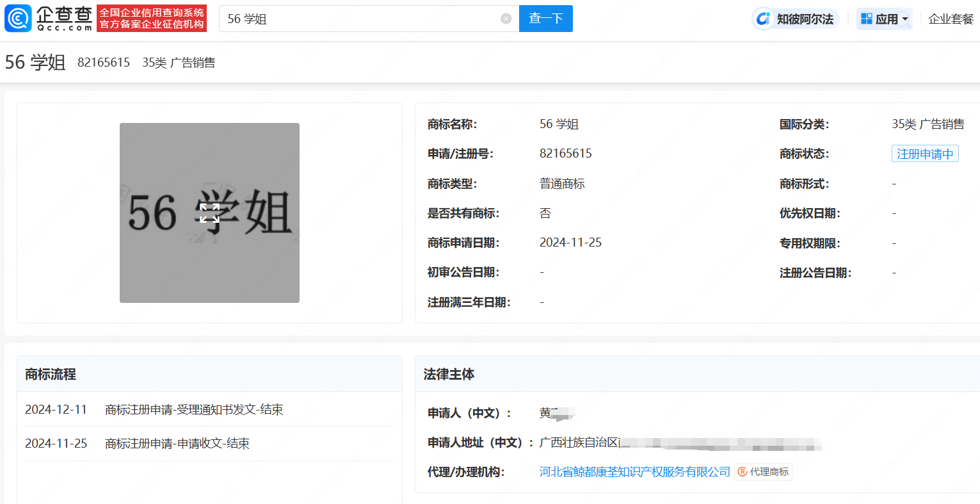Click the 是否共有商标 value 否
Screen dimensions: 980x504
pos(545,213)
